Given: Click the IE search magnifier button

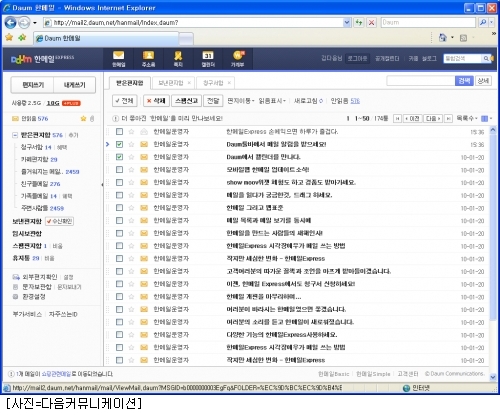Looking at the screenshot, I should point(483,23).
